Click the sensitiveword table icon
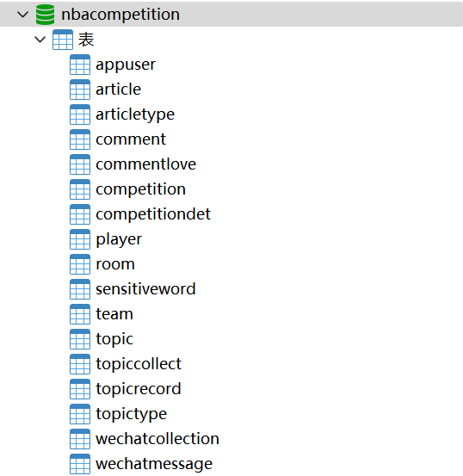The height and width of the screenshot is (476, 463). pos(80,289)
